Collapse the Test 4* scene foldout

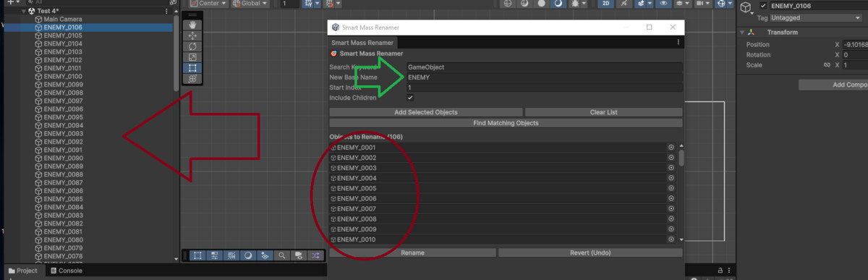pyautogui.click(x=24, y=12)
